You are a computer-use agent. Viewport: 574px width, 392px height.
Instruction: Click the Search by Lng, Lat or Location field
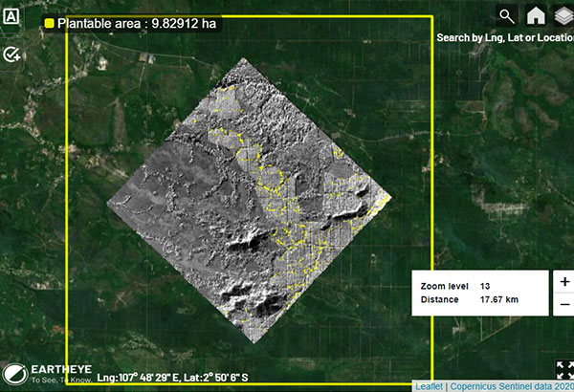[504, 38]
